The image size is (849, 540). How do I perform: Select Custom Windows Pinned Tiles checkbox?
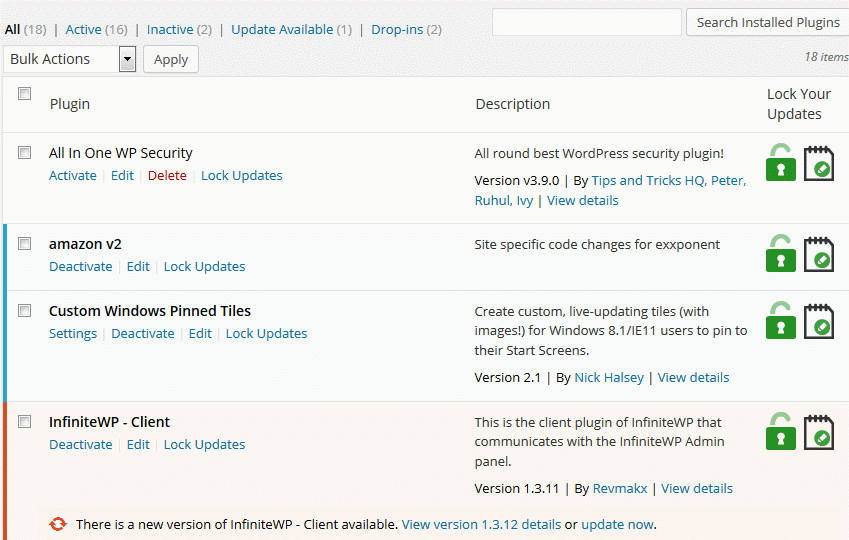(24, 310)
